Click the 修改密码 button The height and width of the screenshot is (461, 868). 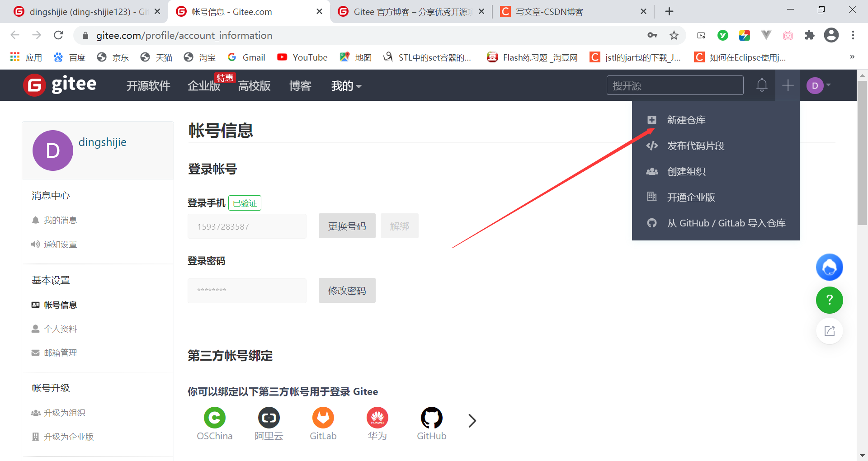(347, 291)
